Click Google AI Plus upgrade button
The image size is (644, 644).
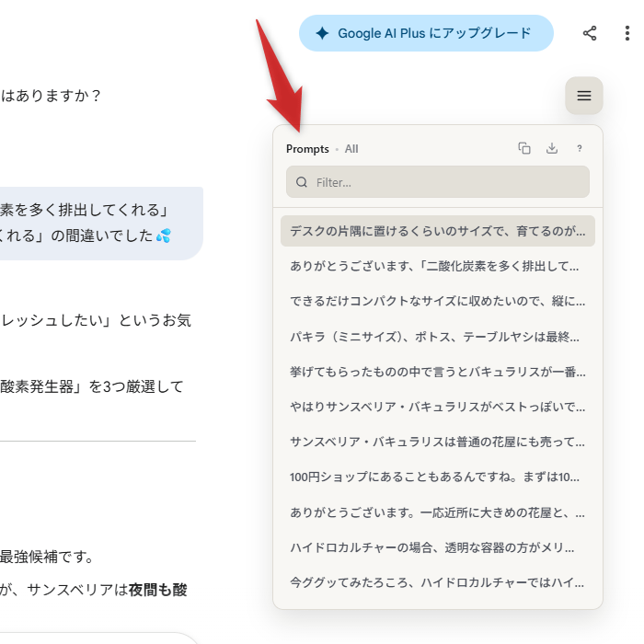click(426, 33)
